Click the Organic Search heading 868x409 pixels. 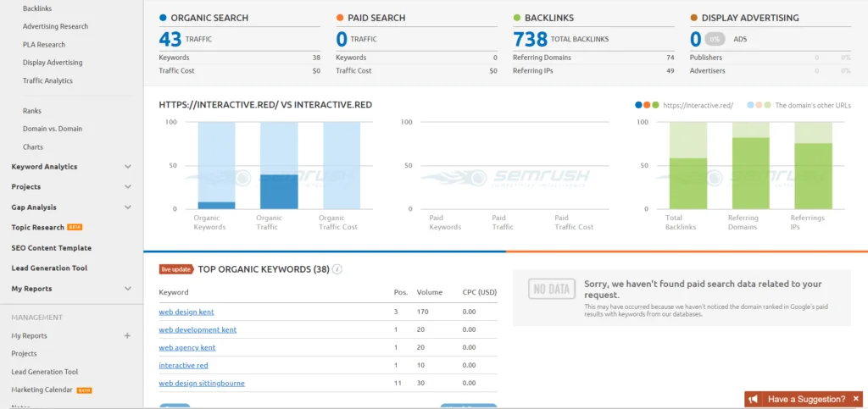coord(209,18)
